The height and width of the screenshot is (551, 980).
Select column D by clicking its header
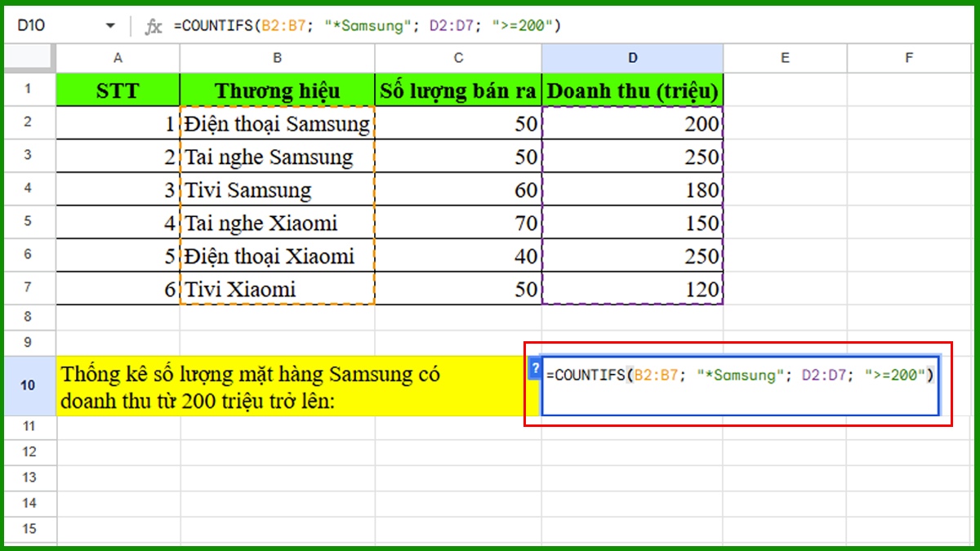(633, 58)
